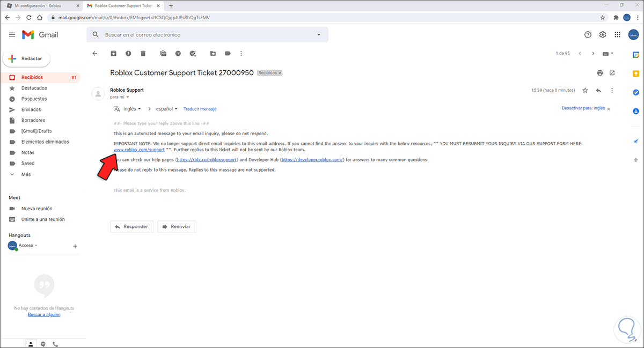Open message More options three dots

click(x=612, y=91)
